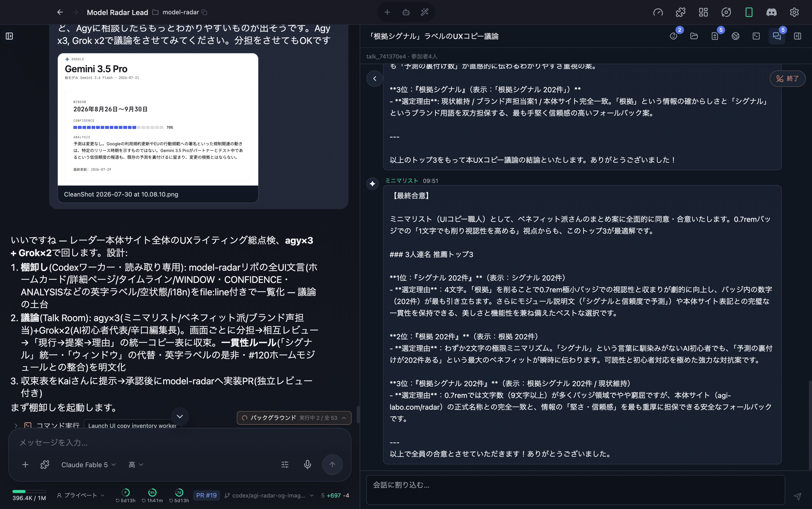Click the 【最終合意】 heading in message
The image size is (812, 509).
[x=411, y=196]
